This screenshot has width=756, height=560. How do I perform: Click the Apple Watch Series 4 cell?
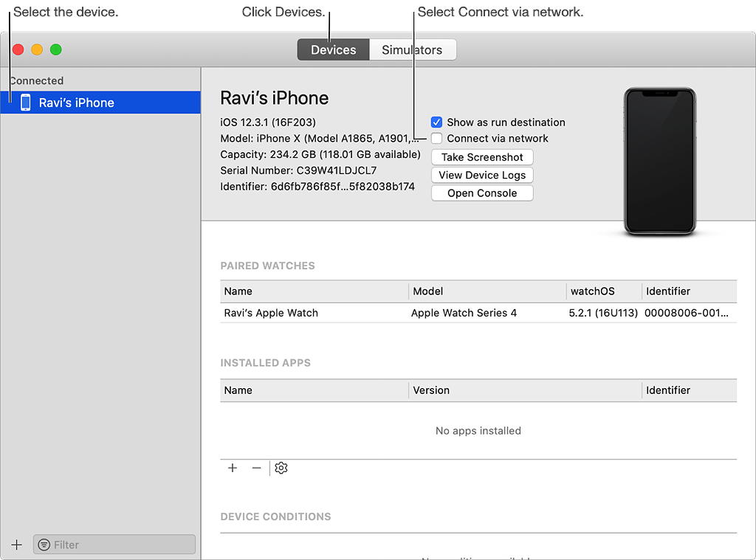(x=464, y=313)
